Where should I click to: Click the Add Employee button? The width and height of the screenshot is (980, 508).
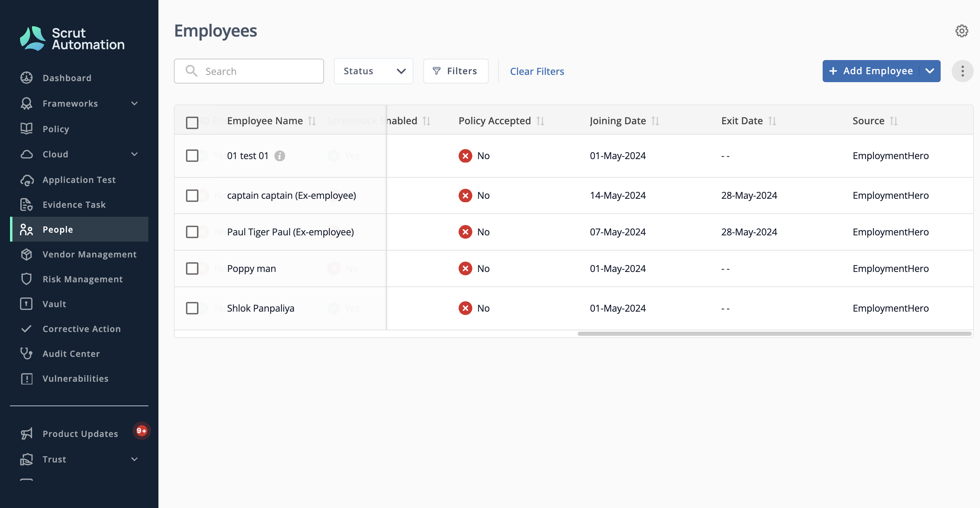click(x=872, y=71)
